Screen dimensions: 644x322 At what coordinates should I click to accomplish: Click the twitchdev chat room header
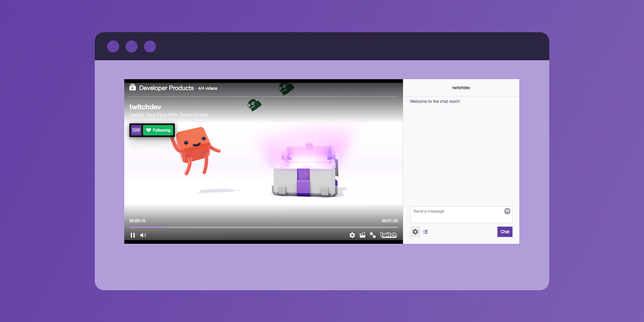[x=461, y=88]
